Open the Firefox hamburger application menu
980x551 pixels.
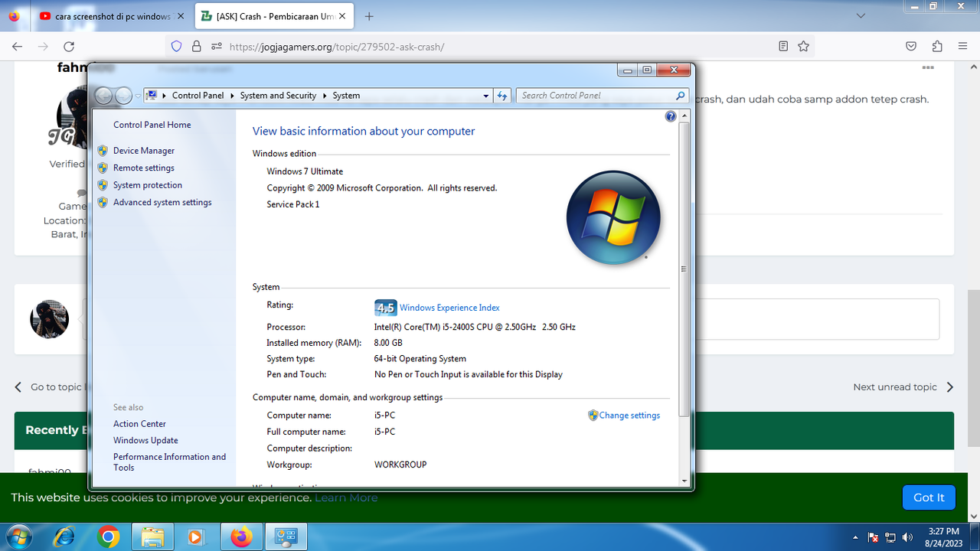point(962,47)
